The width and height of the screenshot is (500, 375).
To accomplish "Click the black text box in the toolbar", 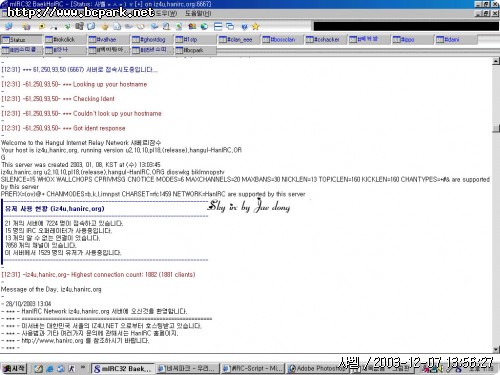I will tap(406, 26).
